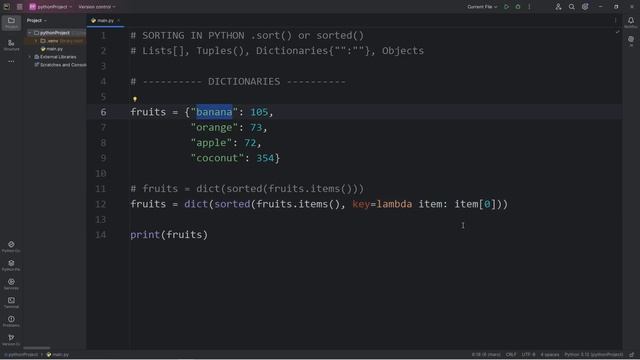Open the Project tool window

pyautogui.click(x=11, y=23)
